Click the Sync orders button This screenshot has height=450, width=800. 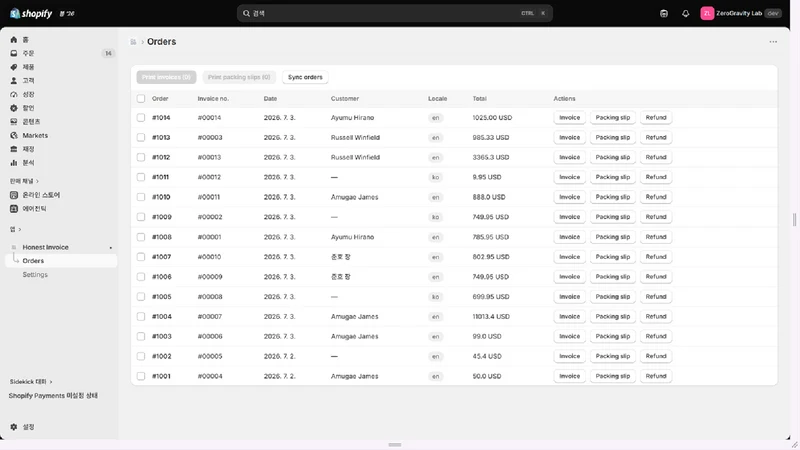click(305, 77)
